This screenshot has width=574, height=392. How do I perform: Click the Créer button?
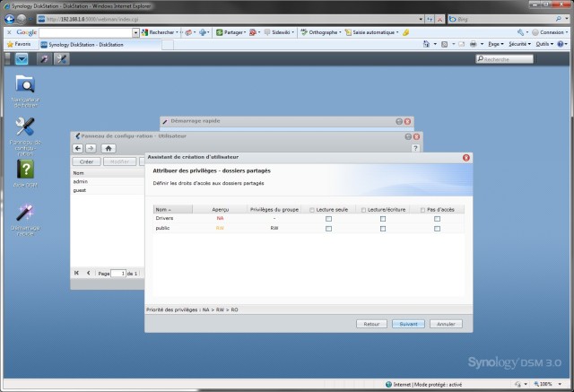pyautogui.click(x=86, y=161)
